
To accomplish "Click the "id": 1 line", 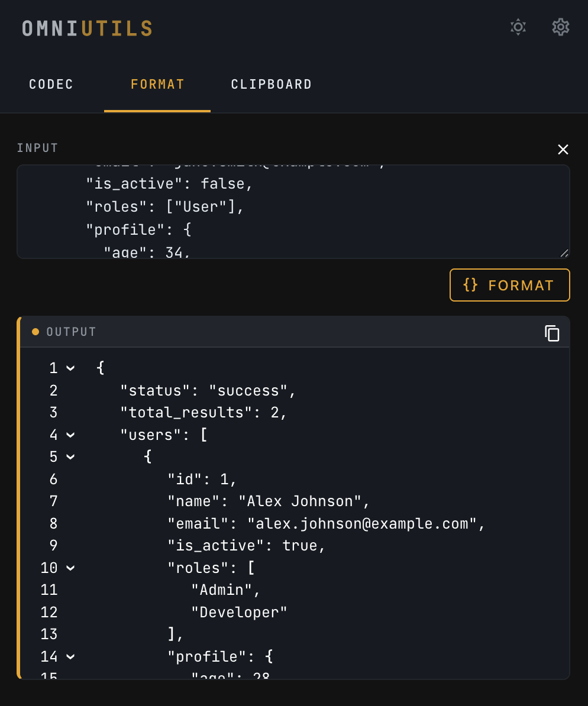I will [202, 479].
